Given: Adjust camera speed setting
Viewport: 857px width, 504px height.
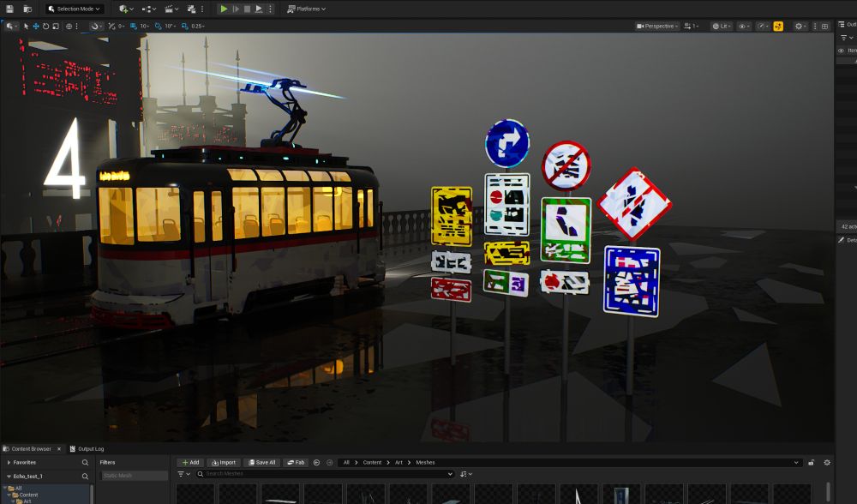Looking at the screenshot, I should [x=691, y=27].
